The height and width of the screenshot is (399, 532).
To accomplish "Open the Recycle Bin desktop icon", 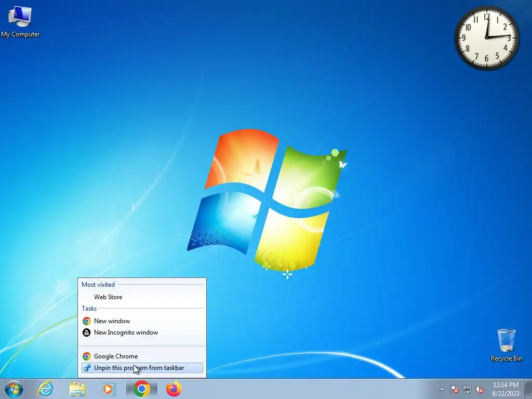I will coord(506,345).
